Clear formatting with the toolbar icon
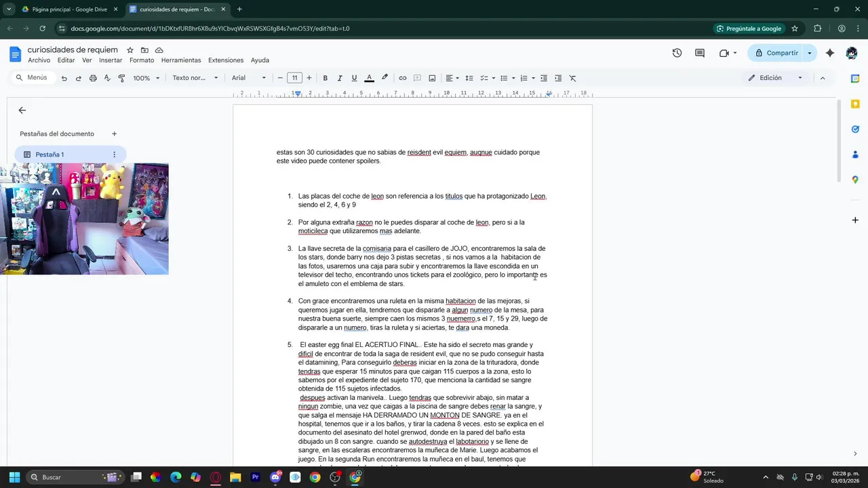The width and height of the screenshot is (868, 488). tap(572, 78)
